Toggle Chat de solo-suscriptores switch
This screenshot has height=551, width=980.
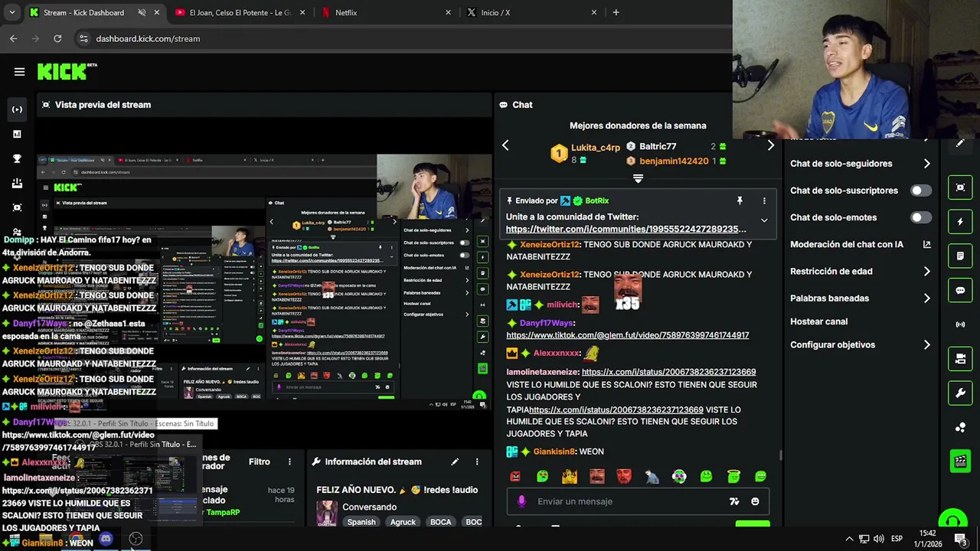tap(921, 191)
